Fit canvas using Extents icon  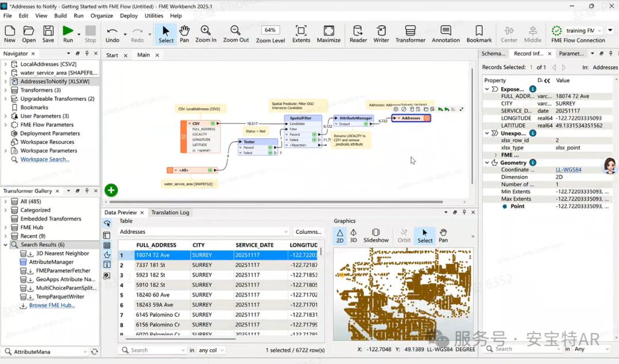[301, 34]
